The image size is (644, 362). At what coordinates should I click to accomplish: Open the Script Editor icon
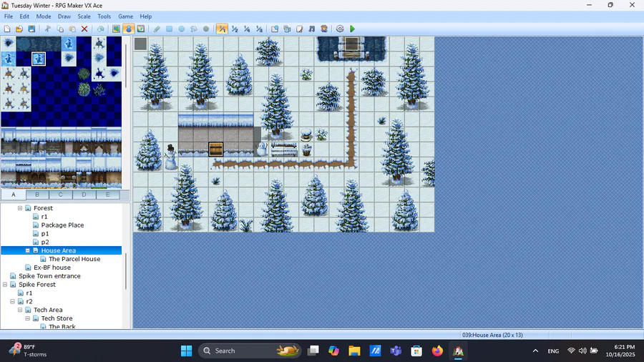(x=299, y=29)
